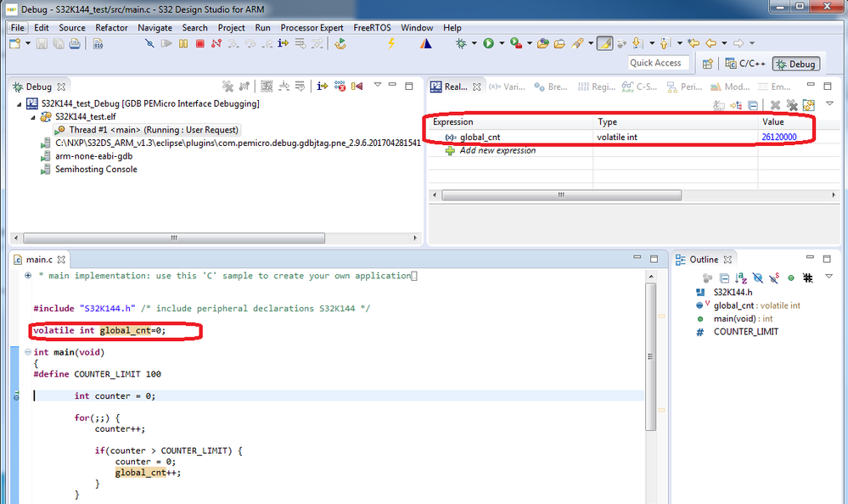Click the Skip All Breakpoints icon
848x504 pixels.
pos(149,43)
